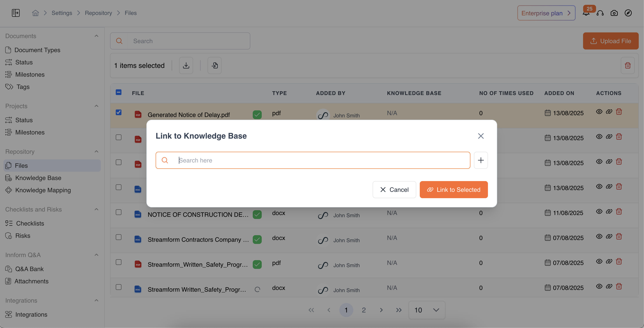The height and width of the screenshot is (328, 644).
Task: Go to Q&A Bank in sidebar
Action: 29,269
